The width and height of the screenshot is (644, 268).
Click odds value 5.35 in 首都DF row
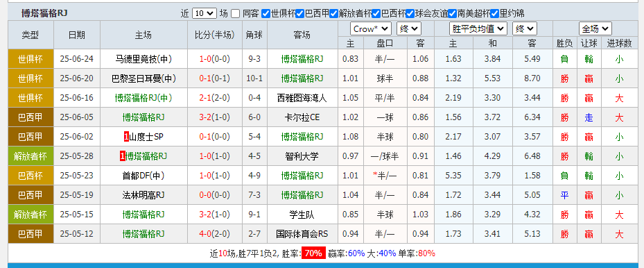(453, 176)
